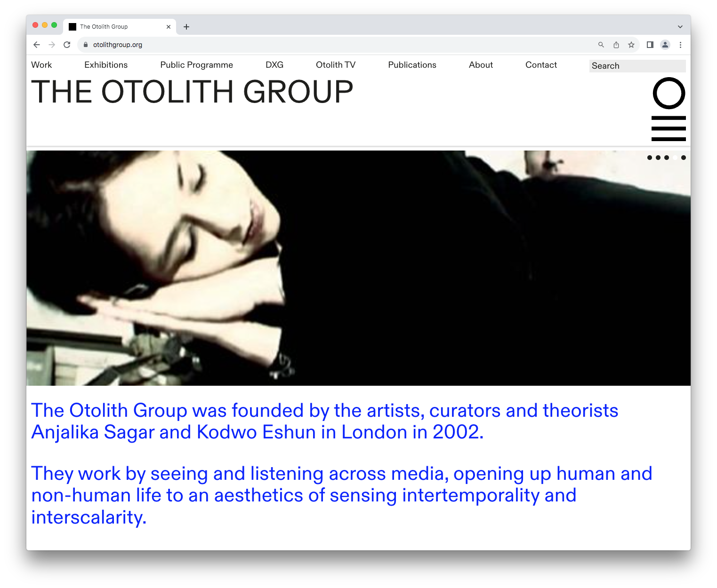
Task: Go to the Otolith TV section
Action: [336, 65]
